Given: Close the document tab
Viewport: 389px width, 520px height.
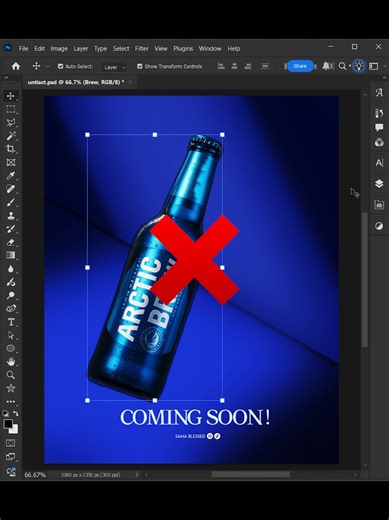Looking at the screenshot, I should tap(130, 82).
